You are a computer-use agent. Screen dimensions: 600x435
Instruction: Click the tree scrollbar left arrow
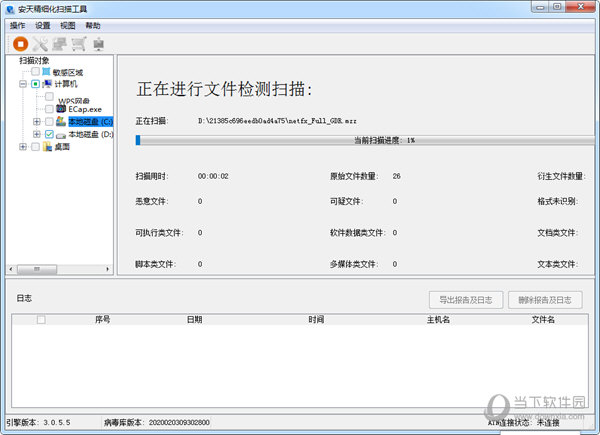coord(11,269)
